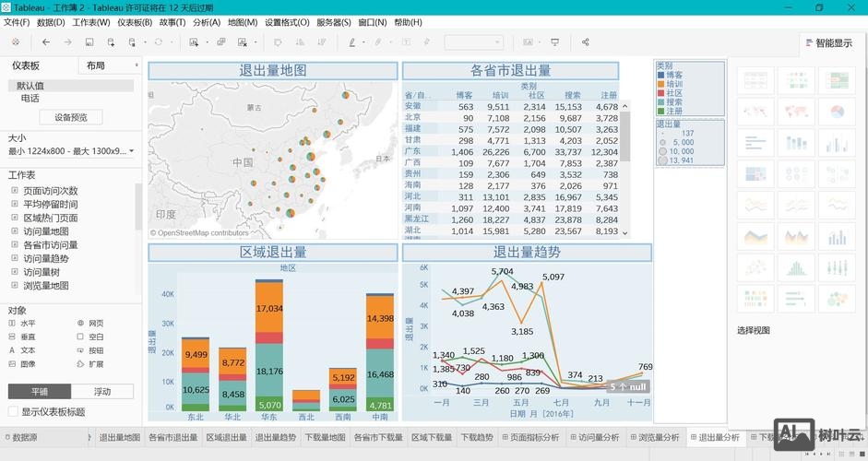Click the clear sheet icon
Screen dimensions: 868x461
(242, 42)
